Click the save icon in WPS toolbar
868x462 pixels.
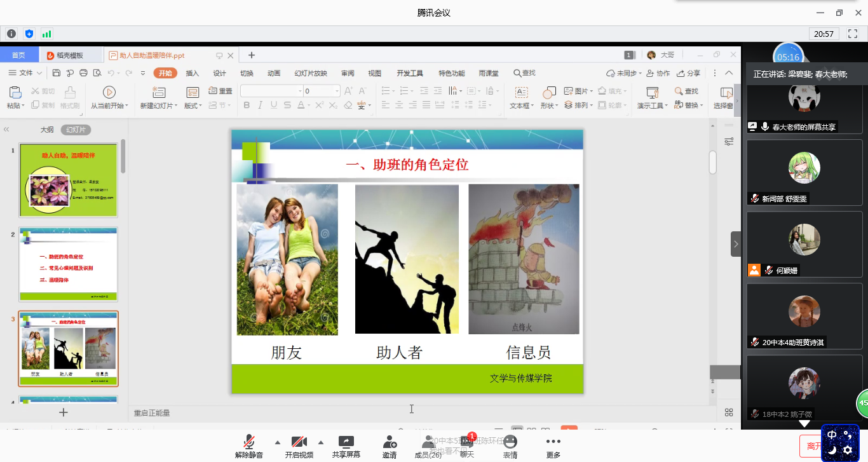57,73
